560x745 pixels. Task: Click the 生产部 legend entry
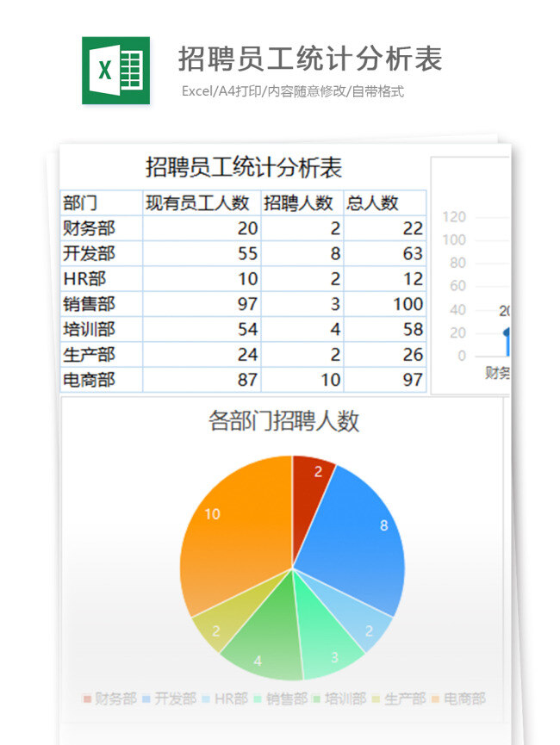pyautogui.click(x=399, y=698)
